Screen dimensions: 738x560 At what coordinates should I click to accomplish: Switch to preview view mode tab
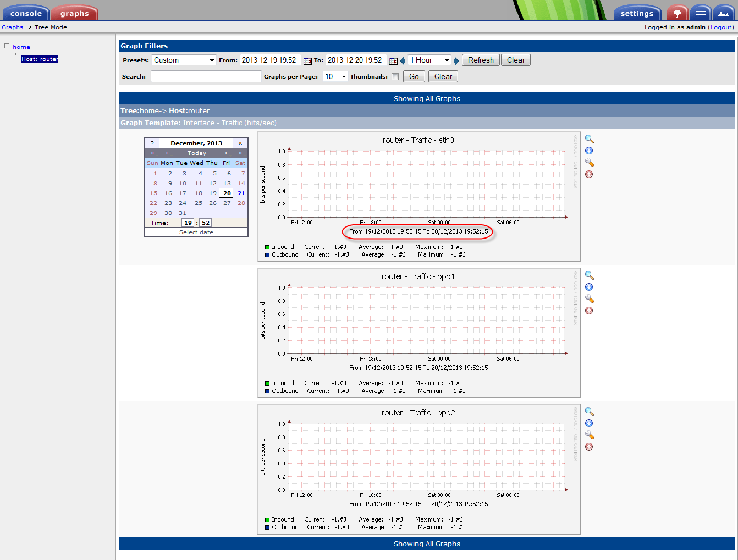(724, 13)
